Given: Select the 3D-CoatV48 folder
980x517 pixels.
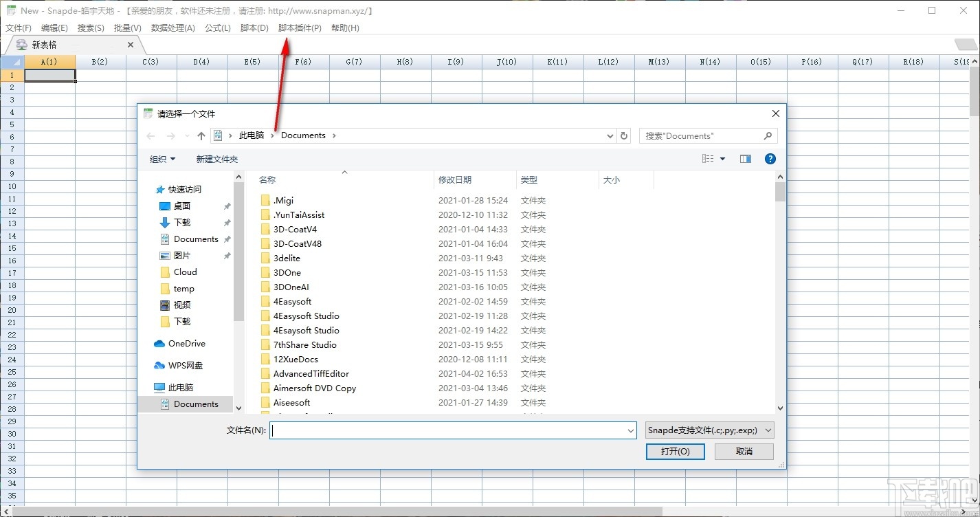Looking at the screenshot, I should tap(291, 243).
